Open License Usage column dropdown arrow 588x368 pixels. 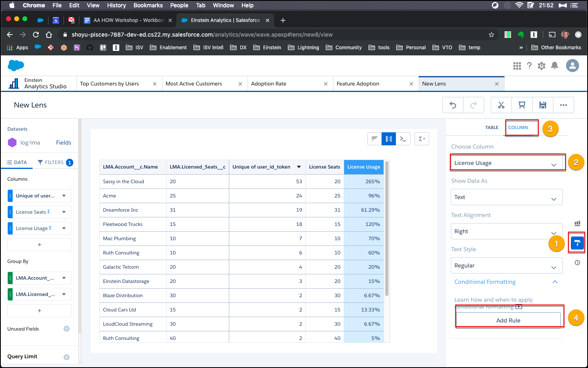pyautogui.click(x=64, y=228)
